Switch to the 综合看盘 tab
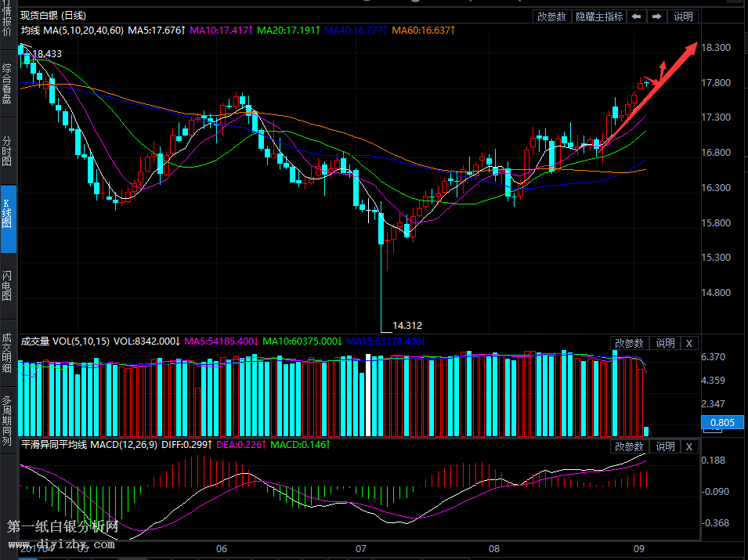This screenshot has height=560, width=748. click(x=7, y=84)
